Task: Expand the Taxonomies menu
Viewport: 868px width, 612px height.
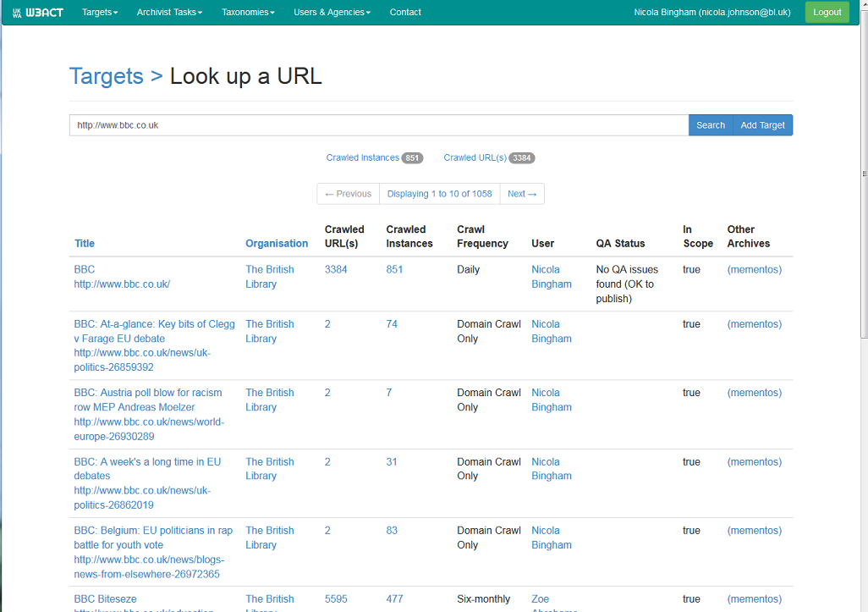Action: pos(248,12)
